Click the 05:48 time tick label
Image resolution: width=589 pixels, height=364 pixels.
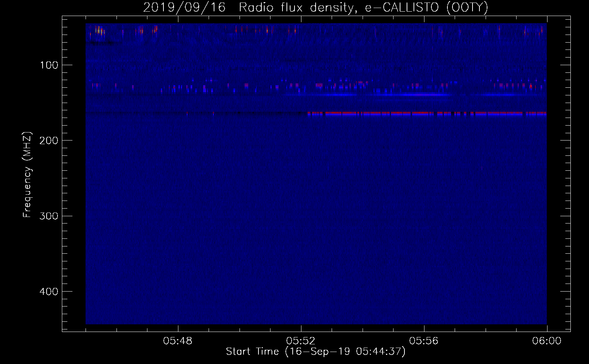tap(178, 341)
